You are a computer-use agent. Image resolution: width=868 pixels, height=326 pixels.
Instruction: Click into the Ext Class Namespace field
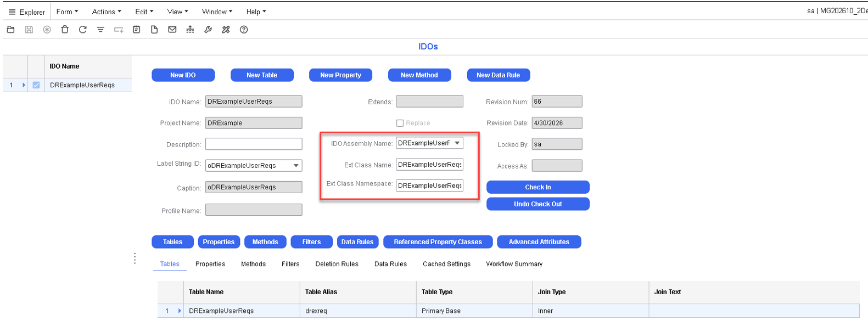429,186
